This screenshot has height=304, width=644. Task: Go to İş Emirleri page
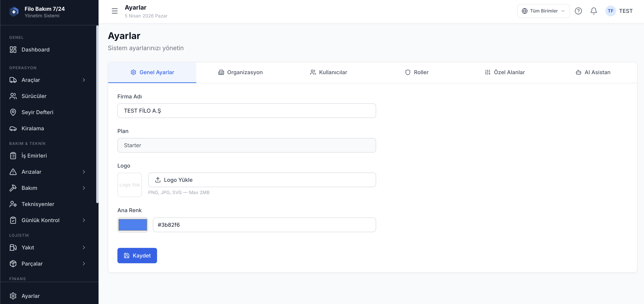tap(34, 156)
